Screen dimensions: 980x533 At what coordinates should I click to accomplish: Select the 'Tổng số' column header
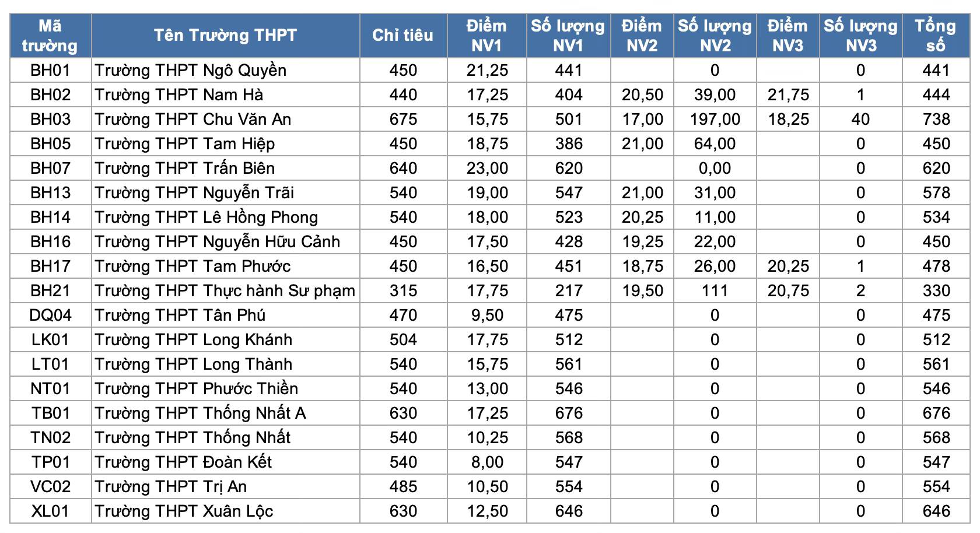tap(936, 36)
